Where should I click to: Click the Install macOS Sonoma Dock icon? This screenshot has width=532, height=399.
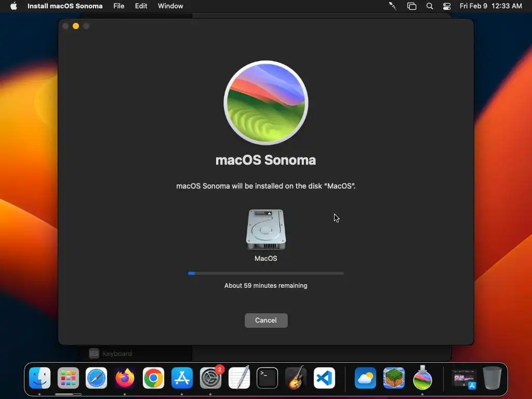pyautogui.click(x=422, y=378)
